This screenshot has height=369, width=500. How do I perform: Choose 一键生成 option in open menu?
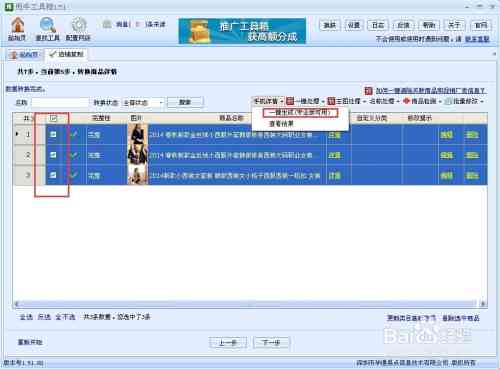(300, 113)
